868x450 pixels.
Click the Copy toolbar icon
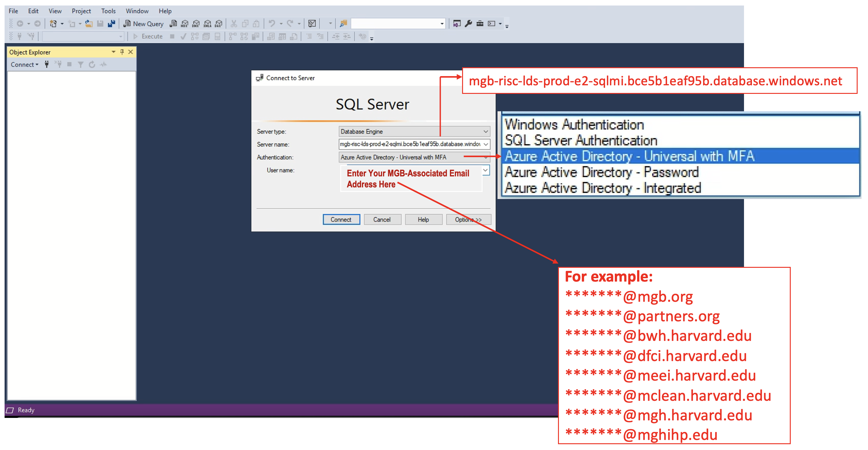(x=245, y=24)
